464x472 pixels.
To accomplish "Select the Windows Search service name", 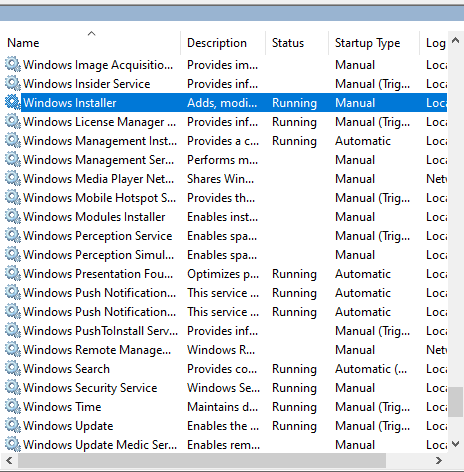I will tap(66, 369).
